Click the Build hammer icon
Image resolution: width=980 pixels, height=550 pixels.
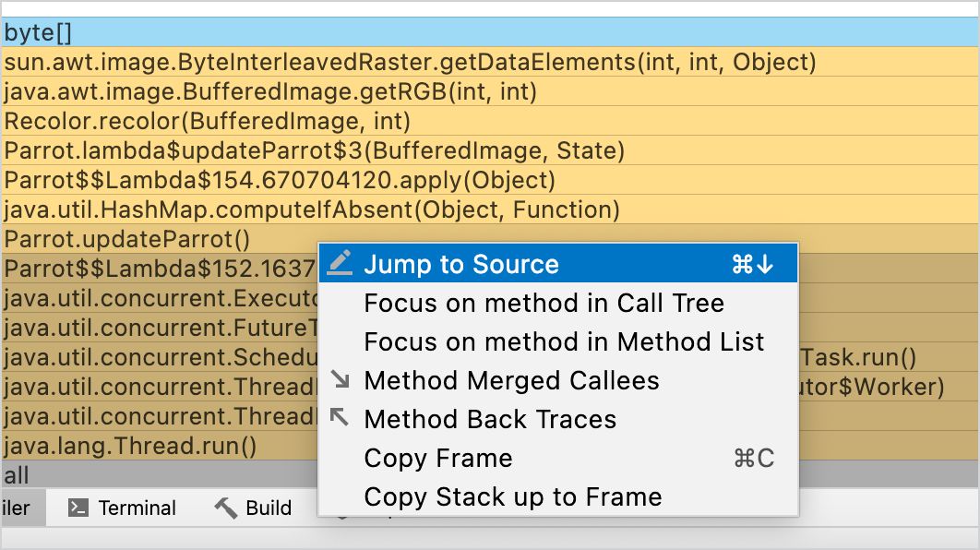pyautogui.click(x=226, y=508)
